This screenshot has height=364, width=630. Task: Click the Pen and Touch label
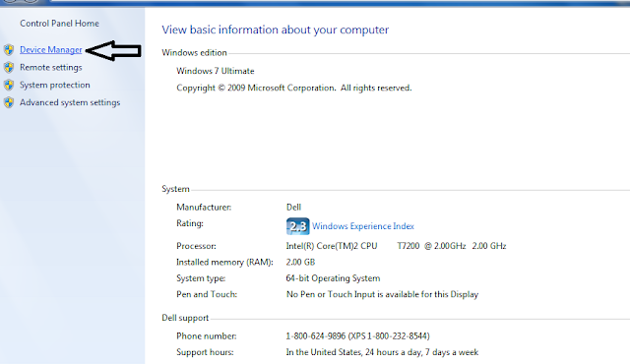(x=207, y=294)
